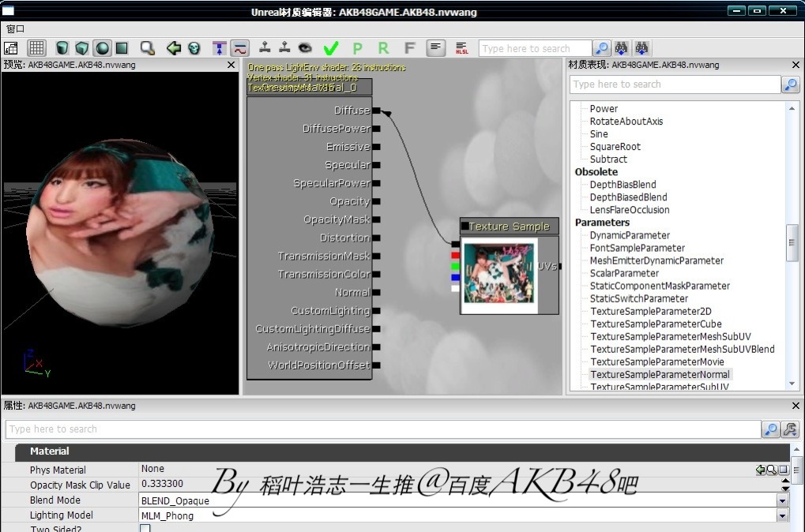Viewport: 805px width, 532px height.
Task: Toggle the grid display toolbar icon
Action: pos(36,48)
